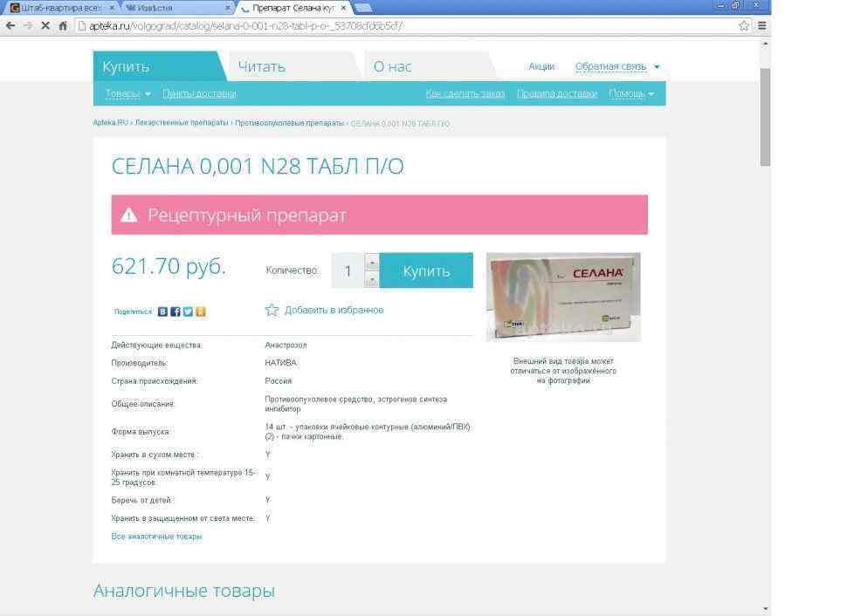Click the Селана product photo
The width and height of the screenshot is (854, 616).
[x=563, y=297]
